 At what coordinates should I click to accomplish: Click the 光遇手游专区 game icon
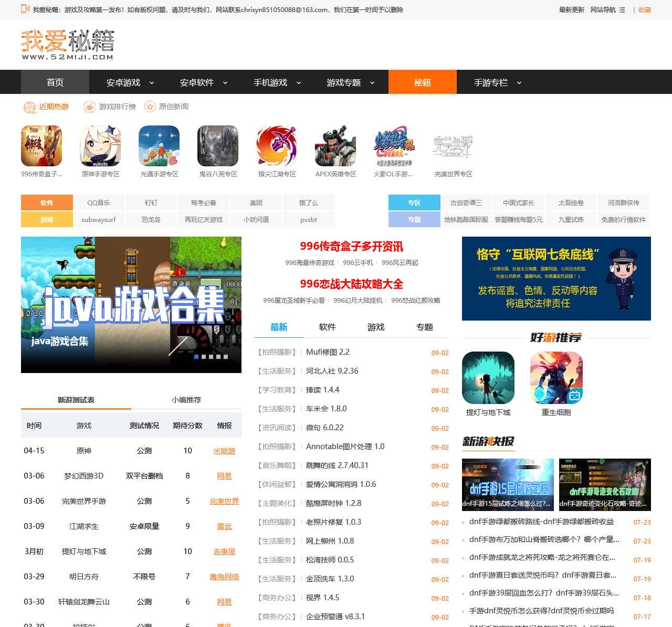click(x=159, y=146)
